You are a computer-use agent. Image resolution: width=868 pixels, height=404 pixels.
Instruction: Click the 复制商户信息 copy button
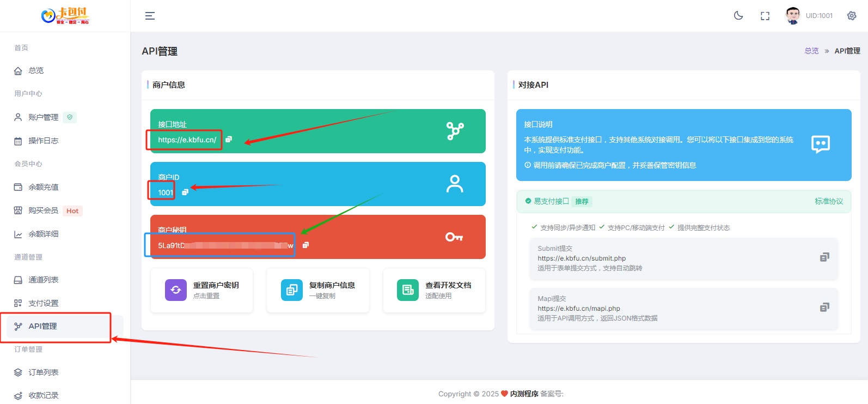pyautogui.click(x=317, y=290)
